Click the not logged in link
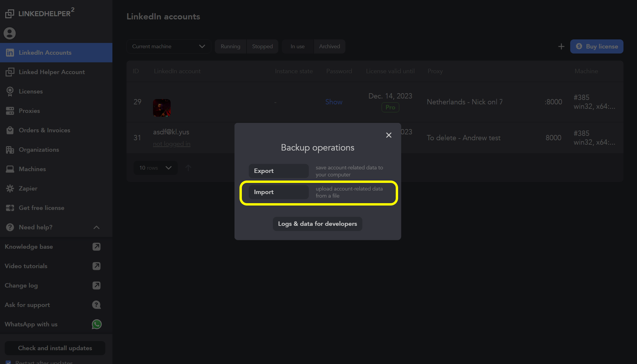Screen dimensions: 637x364 point(172,144)
